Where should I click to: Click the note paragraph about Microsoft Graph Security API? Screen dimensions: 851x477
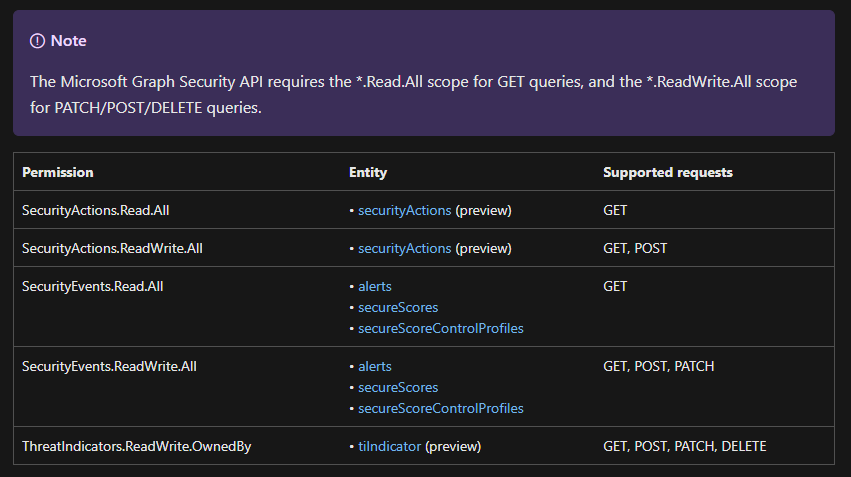click(x=414, y=94)
